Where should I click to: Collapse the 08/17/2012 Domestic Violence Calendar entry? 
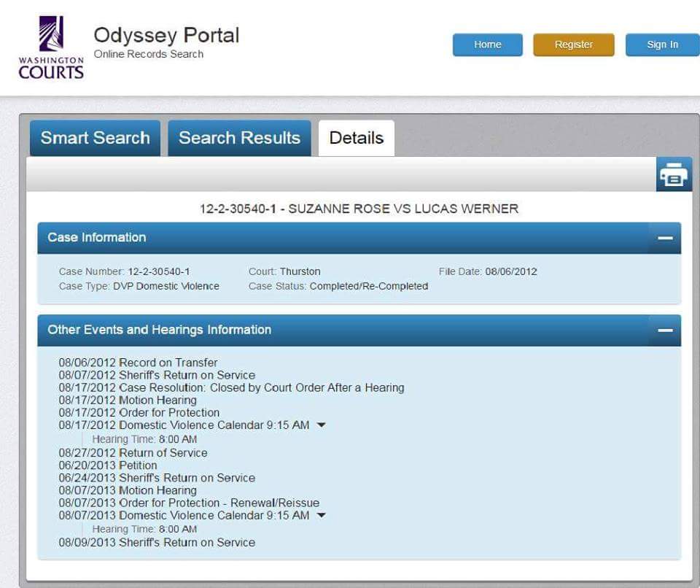321,425
